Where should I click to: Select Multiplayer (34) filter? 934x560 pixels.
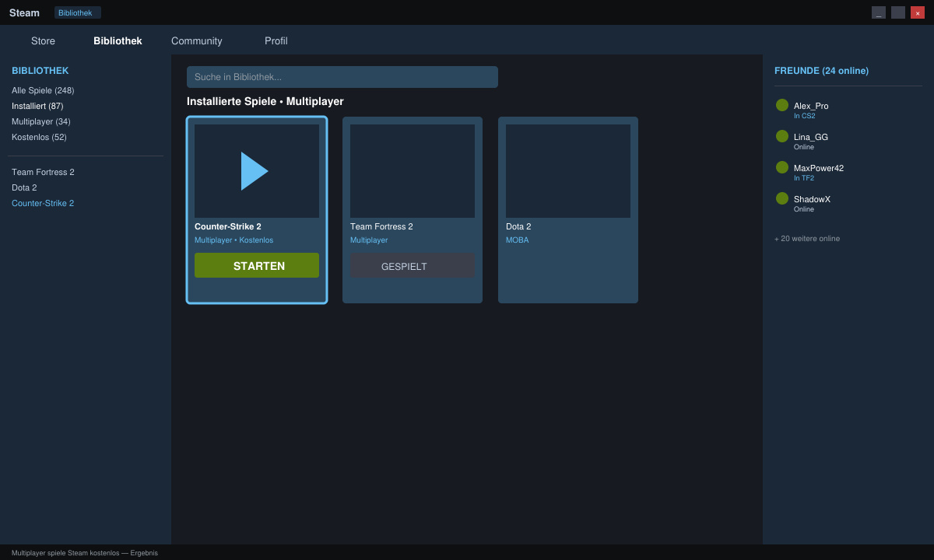[x=41, y=121]
